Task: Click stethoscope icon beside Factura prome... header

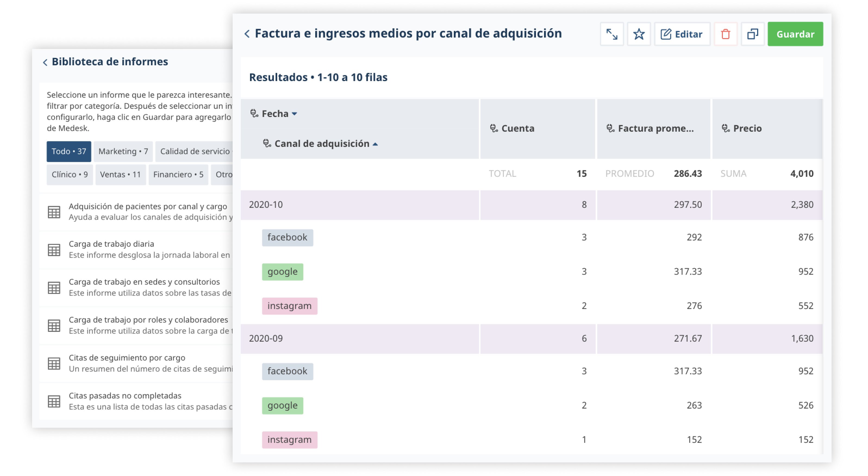Action: coord(610,128)
